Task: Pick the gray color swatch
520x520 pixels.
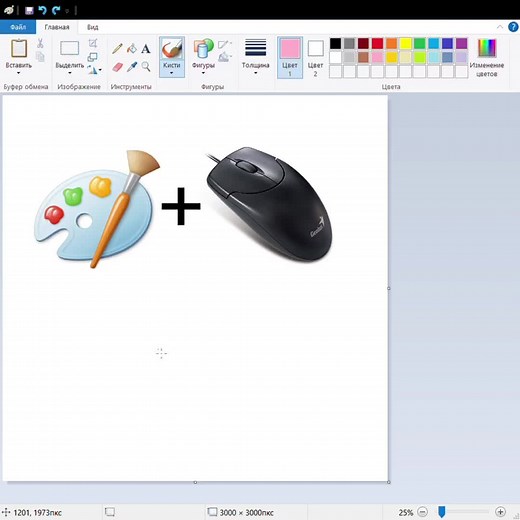Action: coord(349,43)
